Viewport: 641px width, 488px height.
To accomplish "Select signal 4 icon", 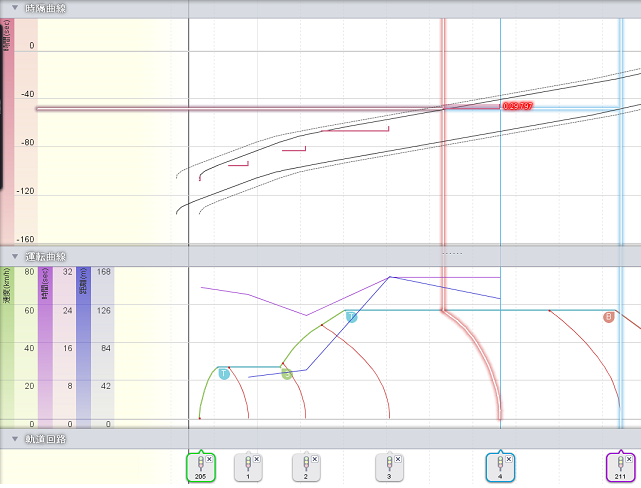I will (x=500, y=467).
